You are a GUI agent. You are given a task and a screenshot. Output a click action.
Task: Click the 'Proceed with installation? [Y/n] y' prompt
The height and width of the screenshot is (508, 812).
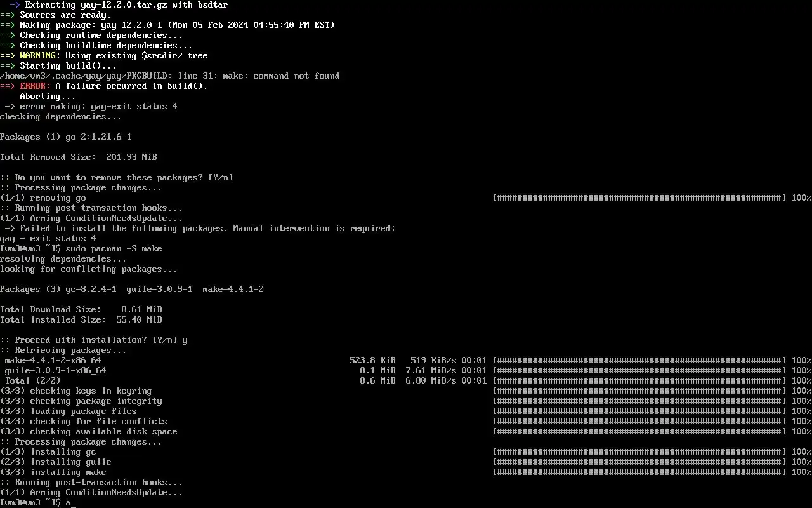click(x=93, y=340)
